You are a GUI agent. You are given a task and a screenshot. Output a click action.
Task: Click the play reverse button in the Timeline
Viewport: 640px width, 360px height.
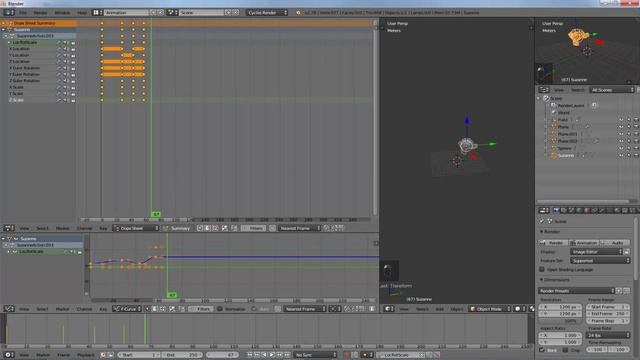[x=264, y=355]
